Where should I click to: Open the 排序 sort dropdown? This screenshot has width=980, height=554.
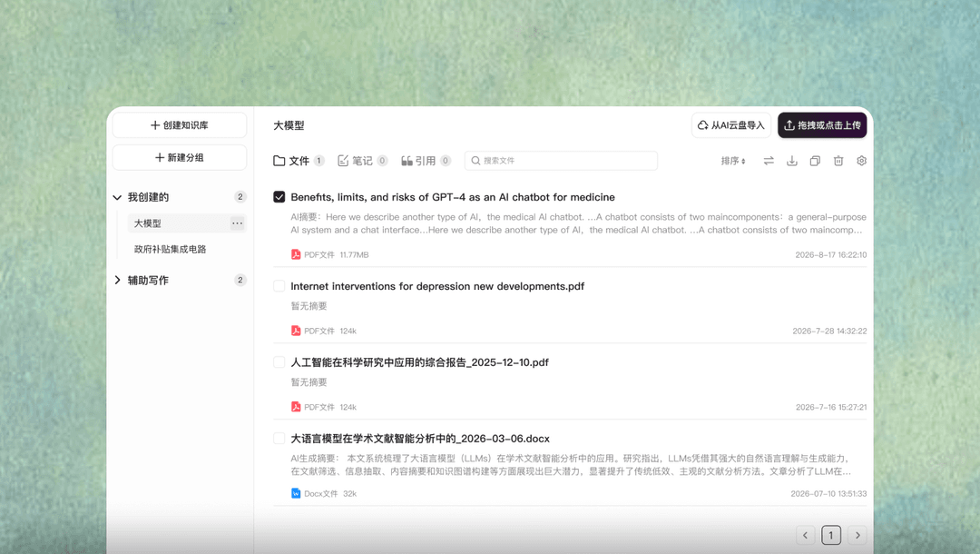[733, 161]
